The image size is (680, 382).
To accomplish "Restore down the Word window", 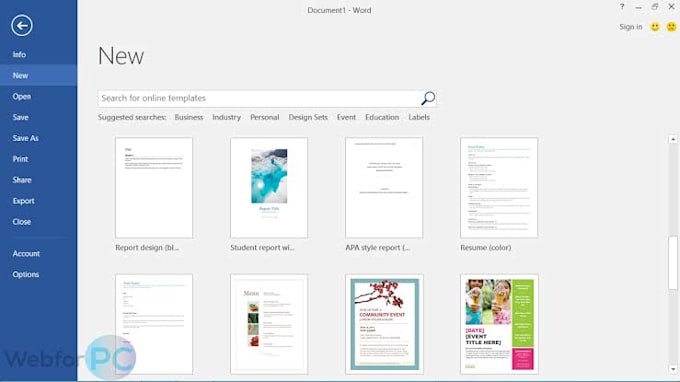I will tap(655, 7).
